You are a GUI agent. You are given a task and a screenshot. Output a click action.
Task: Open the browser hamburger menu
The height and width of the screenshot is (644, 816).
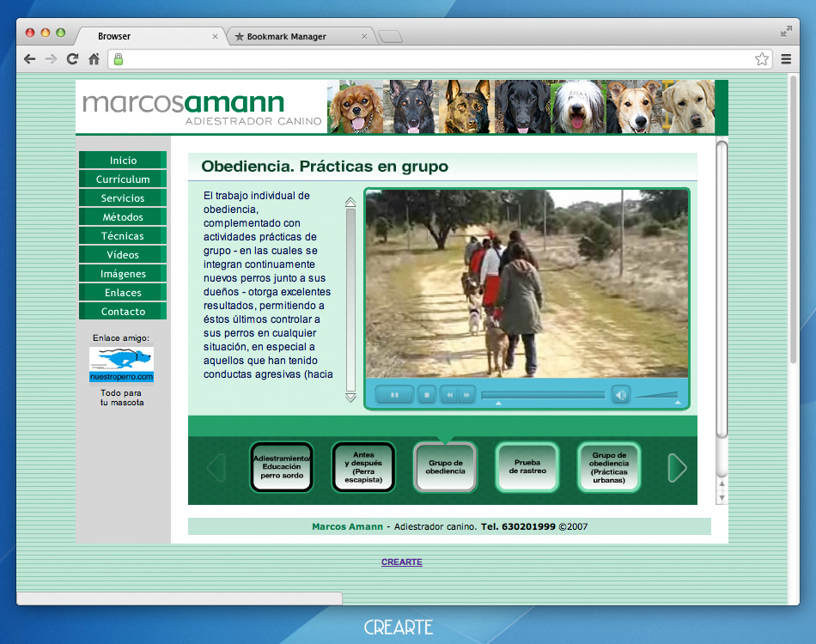[x=786, y=59]
